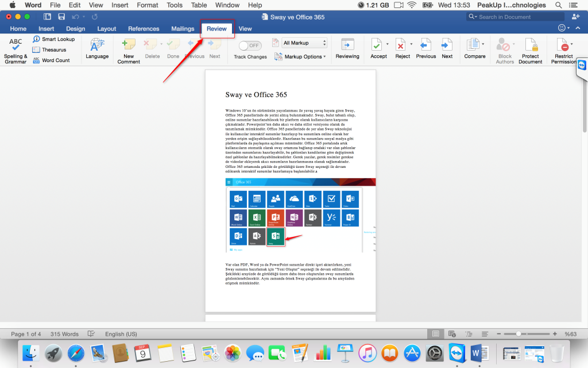This screenshot has height=368, width=588.
Task: Open the Reviewing pane
Action: [347, 49]
